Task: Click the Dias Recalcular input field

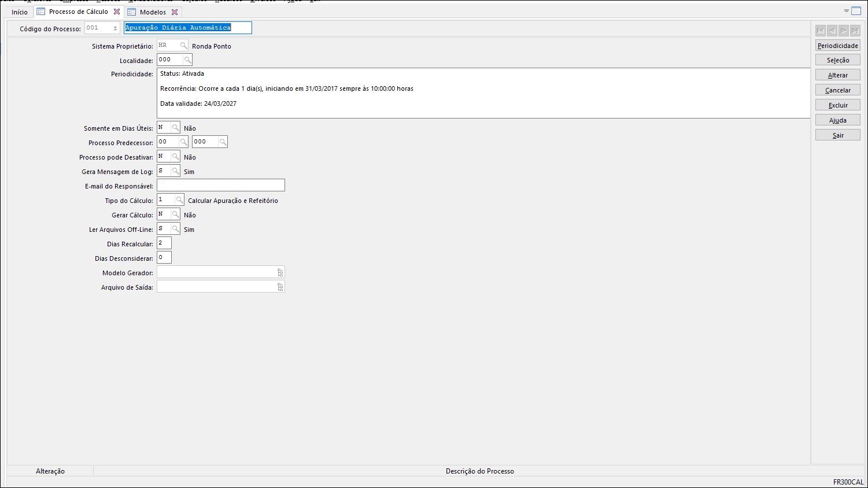Action: pyautogui.click(x=164, y=243)
